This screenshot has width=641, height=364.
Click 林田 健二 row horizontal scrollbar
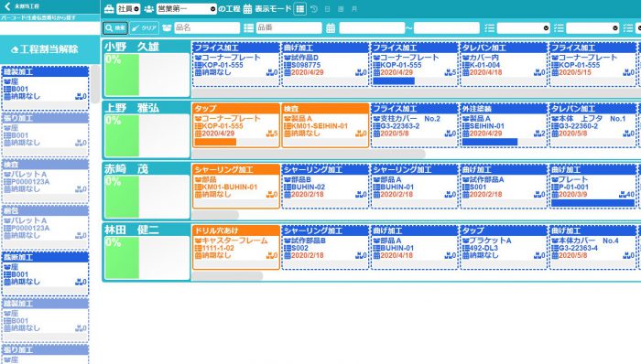point(227,276)
